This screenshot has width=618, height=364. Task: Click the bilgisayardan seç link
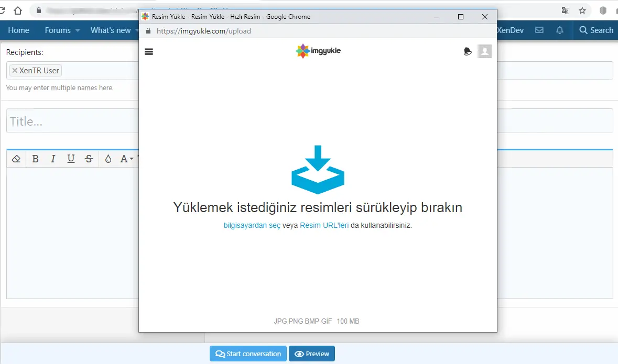pyautogui.click(x=252, y=225)
